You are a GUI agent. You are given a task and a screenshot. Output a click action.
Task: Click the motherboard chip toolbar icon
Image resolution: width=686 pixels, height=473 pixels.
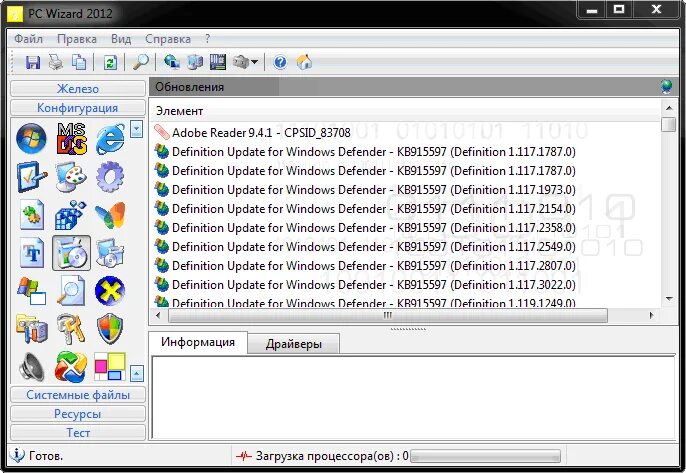coord(218,62)
